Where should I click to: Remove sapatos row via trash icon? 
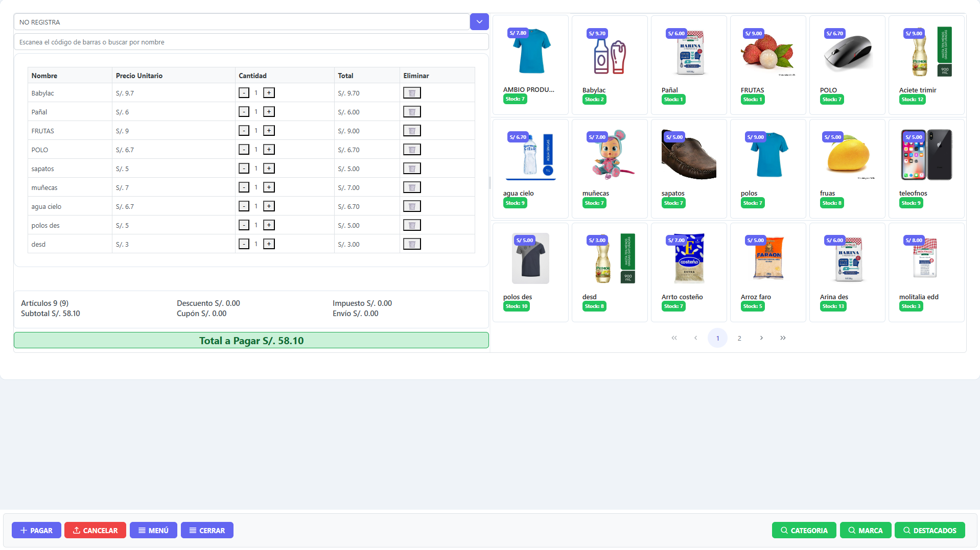(x=412, y=169)
